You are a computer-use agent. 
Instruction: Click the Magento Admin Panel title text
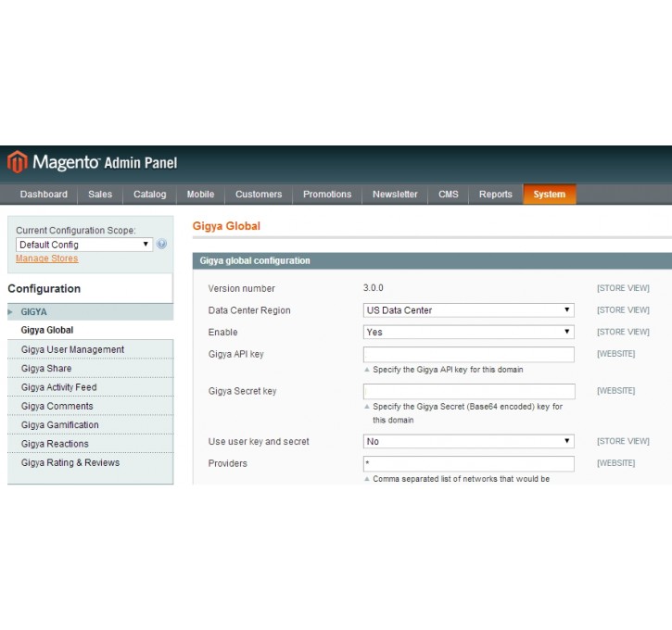tap(105, 162)
